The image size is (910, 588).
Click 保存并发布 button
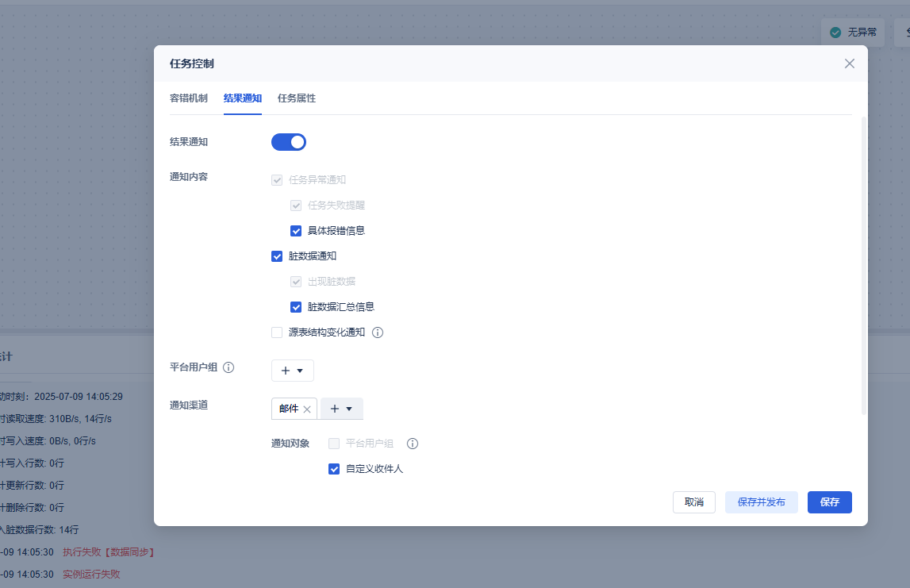762,502
